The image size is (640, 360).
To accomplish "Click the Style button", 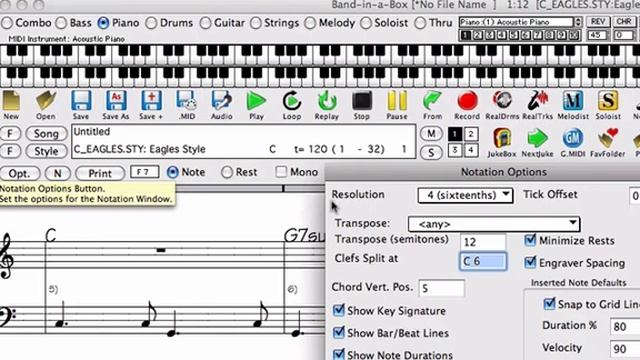I will tap(46, 151).
